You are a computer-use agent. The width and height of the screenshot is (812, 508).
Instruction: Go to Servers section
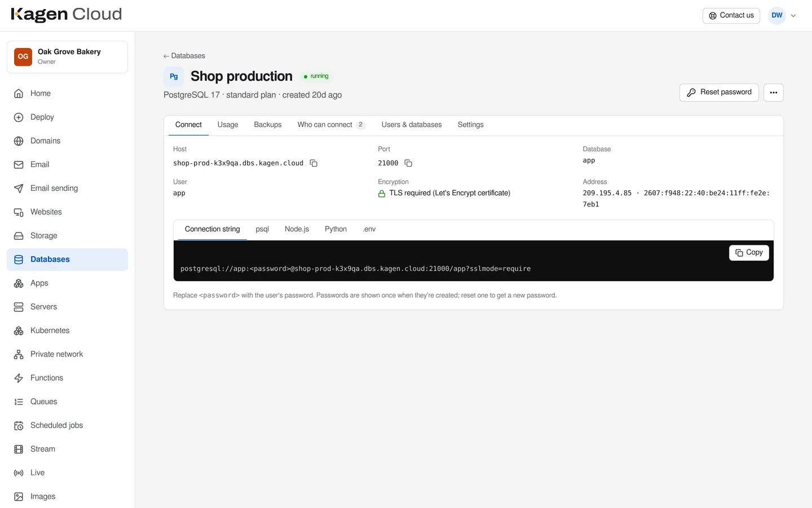pos(67,307)
